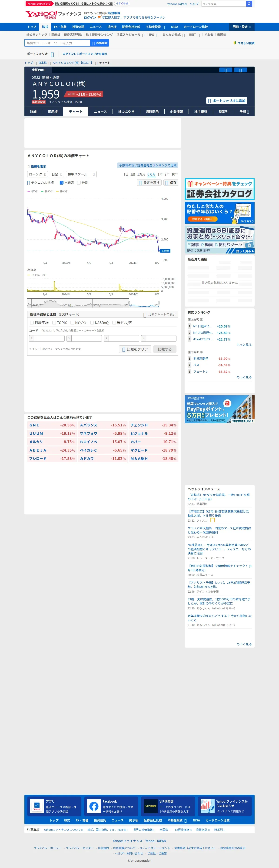Viewport: 279px width, 868px height.
Task: Click ポートフォリオに追加 button
Action: 226,101
